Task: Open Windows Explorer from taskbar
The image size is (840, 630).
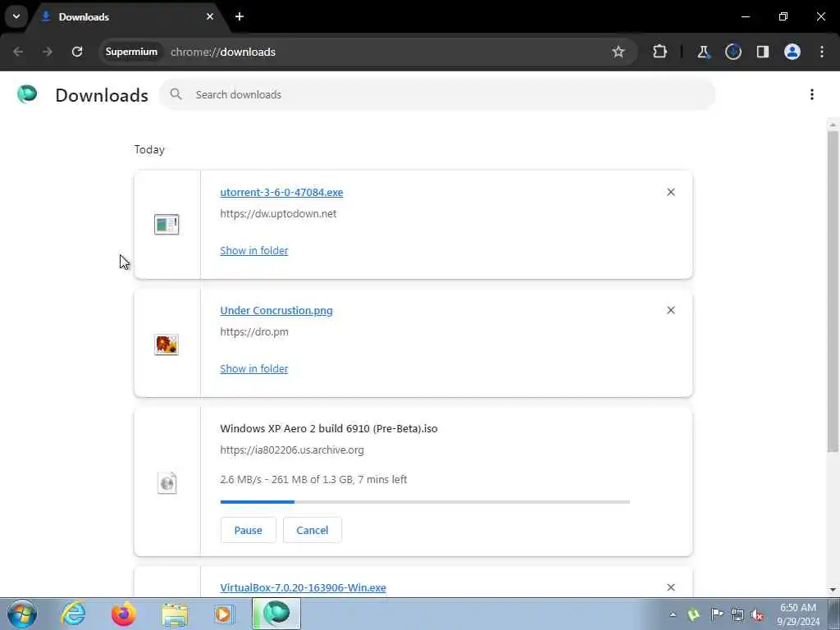Action: tap(175, 614)
